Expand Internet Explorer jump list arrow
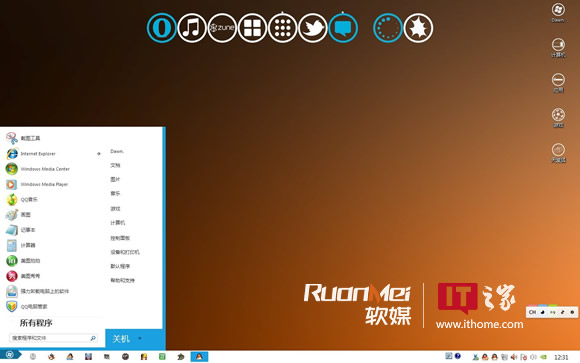The height and width of the screenshot is (363, 580). [x=99, y=154]
